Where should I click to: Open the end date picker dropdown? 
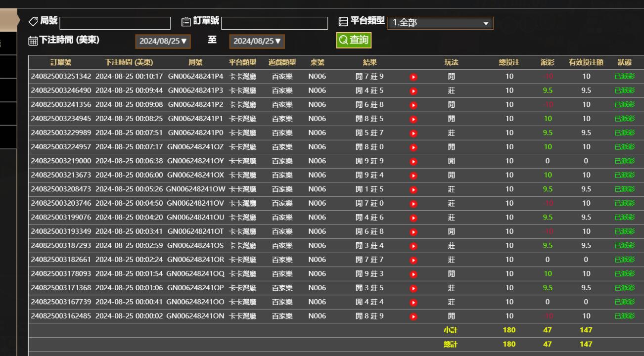(257, 42)
